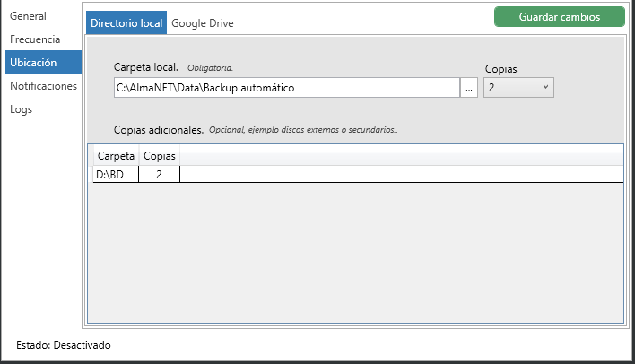Click the Carpeta column header
The width and height of the screenshot is (635, 364).
coord(116,156)
